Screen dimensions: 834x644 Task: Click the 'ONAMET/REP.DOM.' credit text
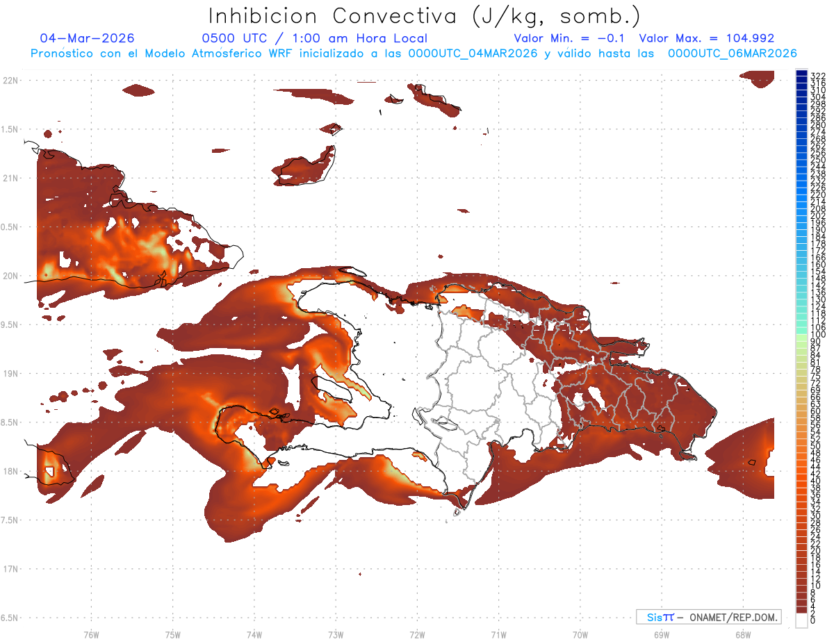[x=733, y=617]
